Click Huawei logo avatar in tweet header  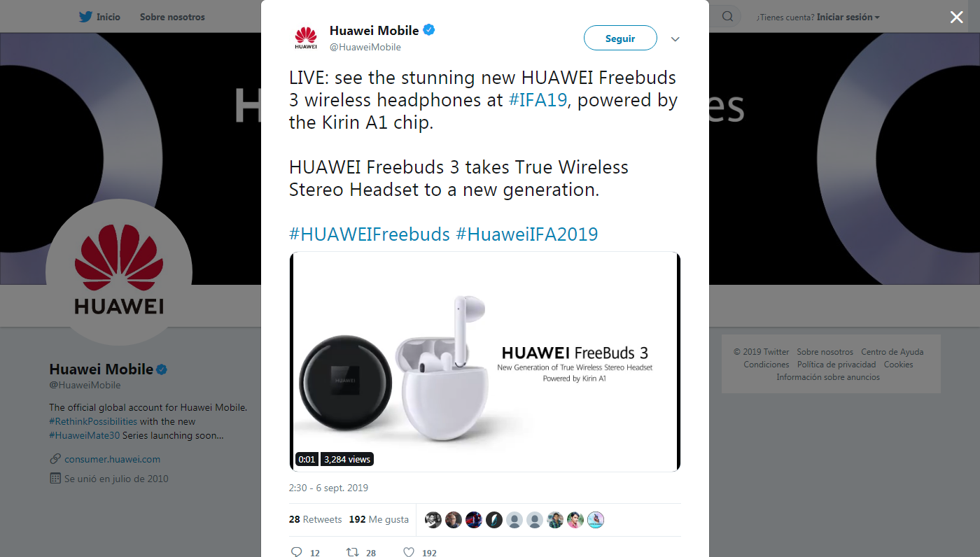click(x=306, y=38)
